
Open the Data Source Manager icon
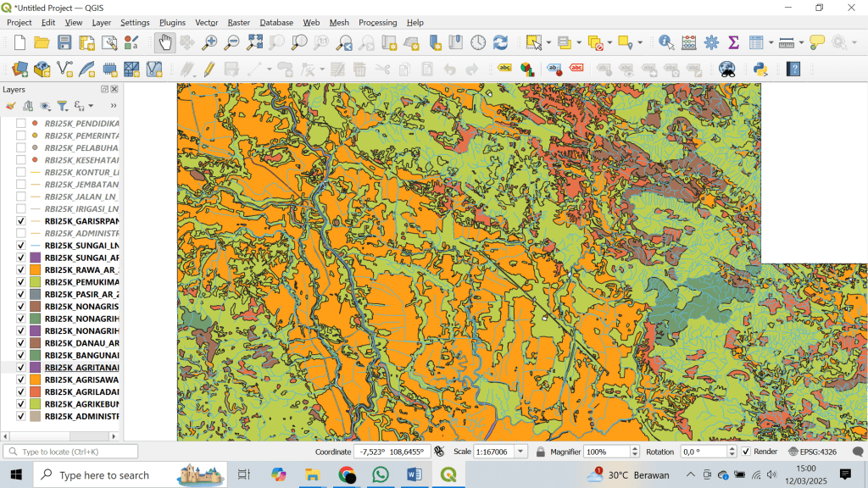tap(20, 69)
